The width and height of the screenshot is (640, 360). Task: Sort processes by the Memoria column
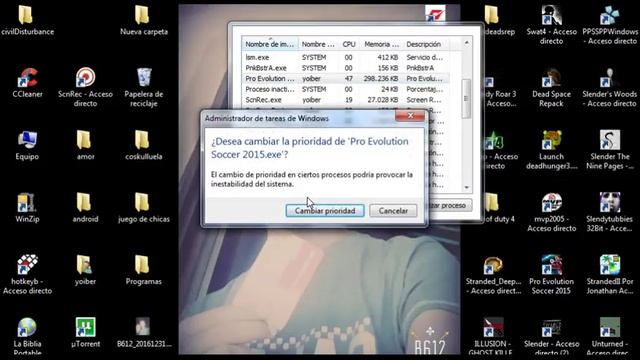coord(381,44)
